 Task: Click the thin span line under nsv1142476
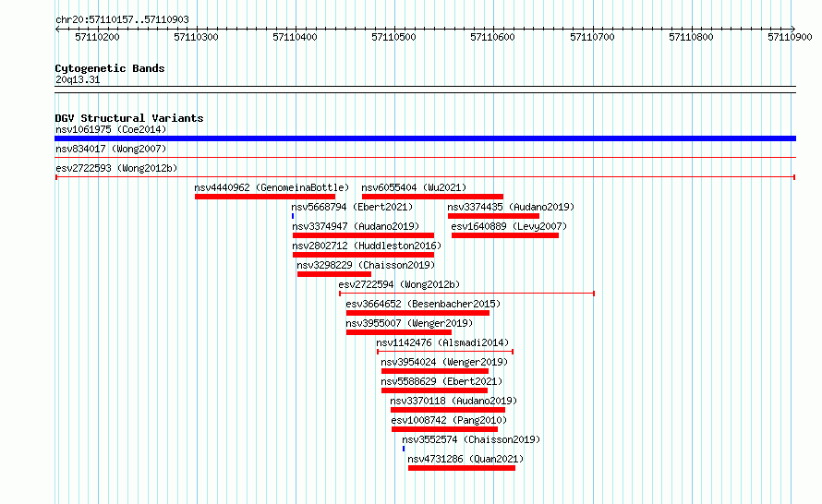(445, 352)
